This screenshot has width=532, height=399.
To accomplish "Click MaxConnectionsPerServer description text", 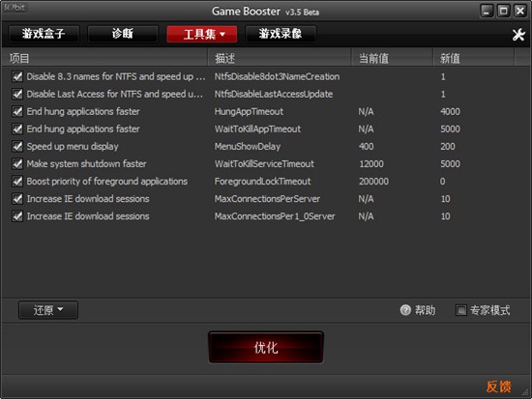I will pos(267,199).
